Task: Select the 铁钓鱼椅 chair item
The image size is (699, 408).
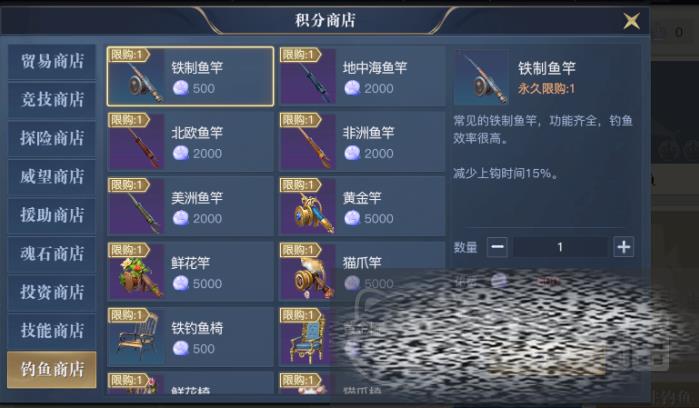Action: click(x=190, y=337)
